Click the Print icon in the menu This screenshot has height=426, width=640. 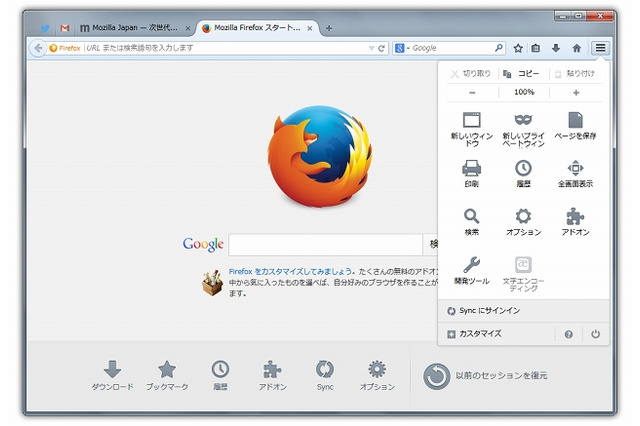(472, 168)
